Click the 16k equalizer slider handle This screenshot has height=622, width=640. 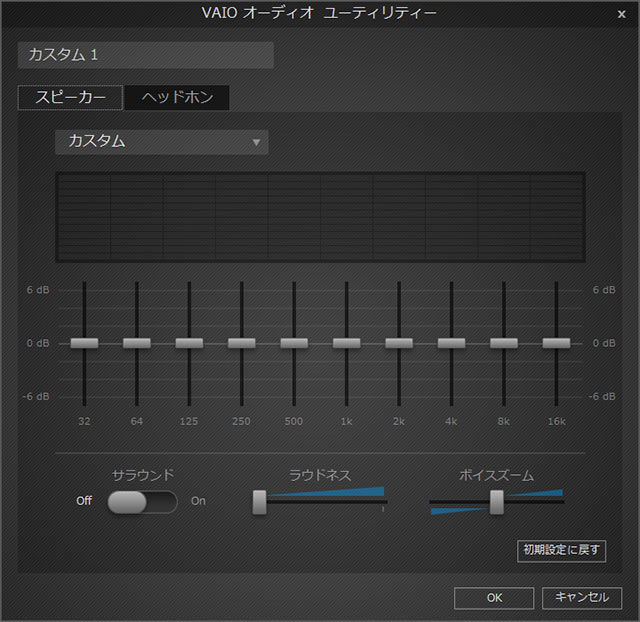pyautogui.click(x=556, y=343)
